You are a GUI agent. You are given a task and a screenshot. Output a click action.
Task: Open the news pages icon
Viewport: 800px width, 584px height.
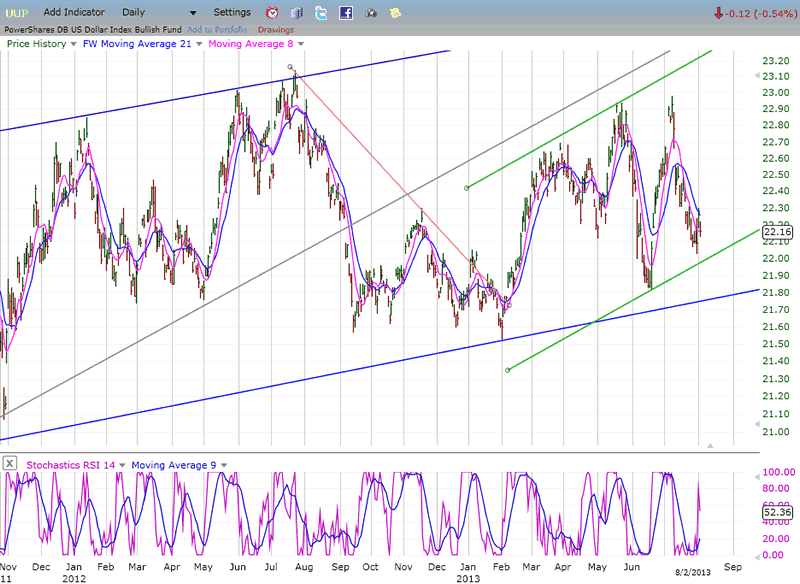tap(297, 13)
